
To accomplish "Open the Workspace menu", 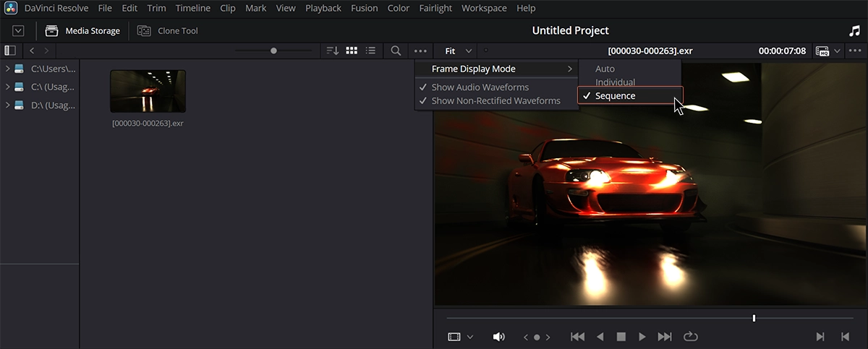I will [484, 8].
